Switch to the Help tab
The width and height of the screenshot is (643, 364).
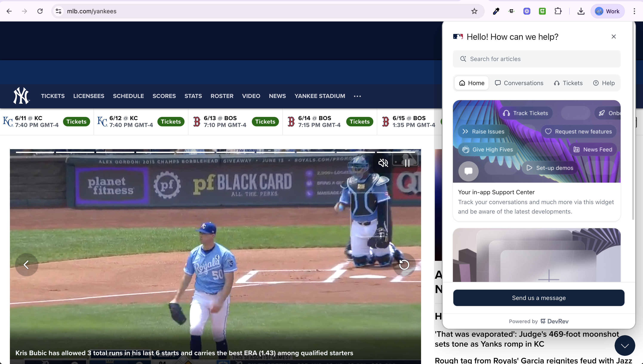[x=604, y=83]
